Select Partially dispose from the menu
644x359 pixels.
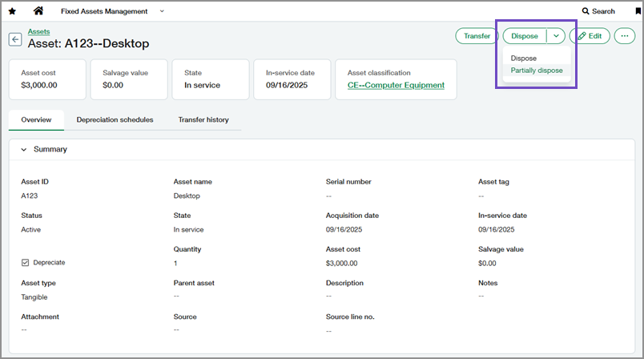537,71
